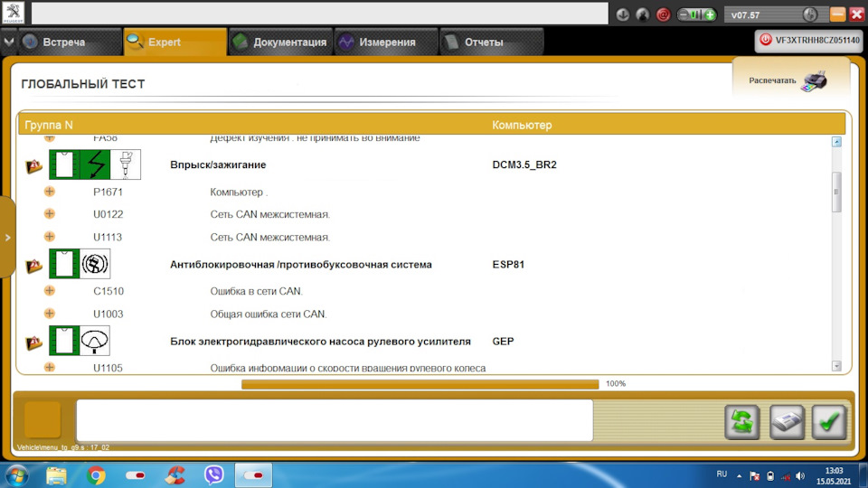Screen dimensions: 868x488
Task: Open the Windows Start menu
Action: pos(16,475)
